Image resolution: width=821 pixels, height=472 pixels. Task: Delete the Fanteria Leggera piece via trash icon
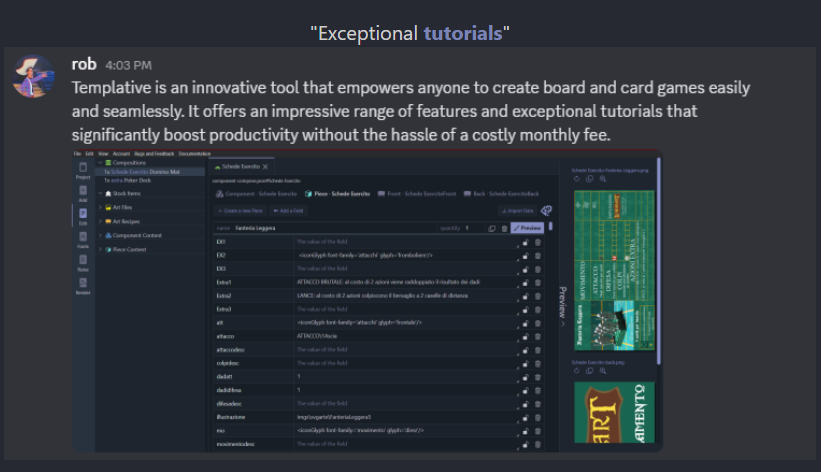click(x=504, y=228)
